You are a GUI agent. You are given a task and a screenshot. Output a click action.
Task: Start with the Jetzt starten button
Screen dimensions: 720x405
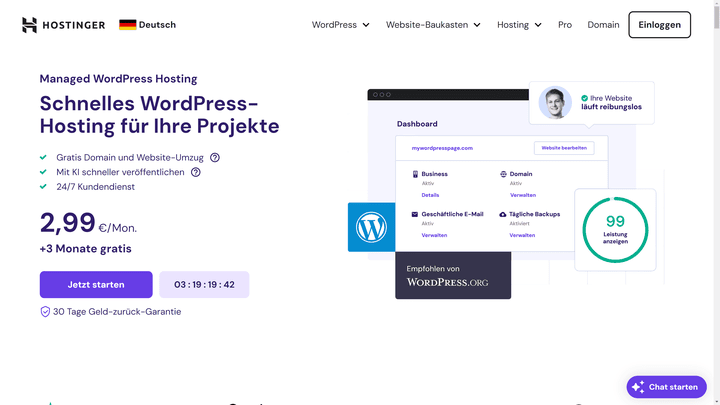coord(96,285)
